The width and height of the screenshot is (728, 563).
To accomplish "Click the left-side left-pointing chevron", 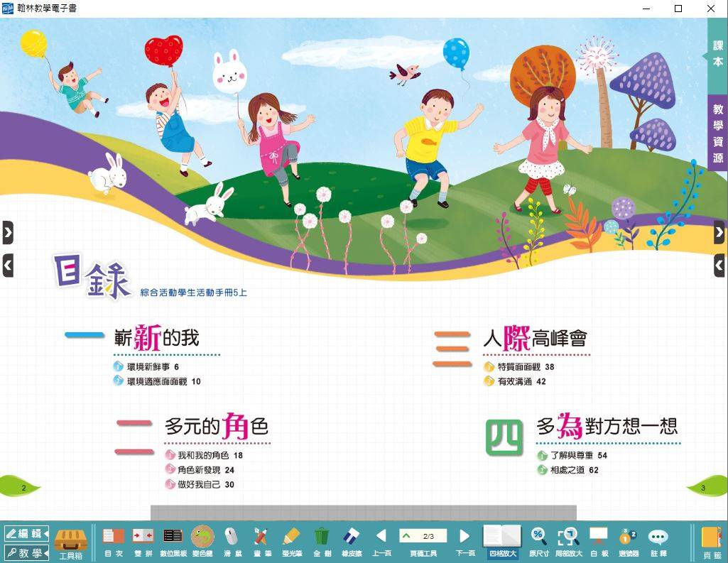I will click(x=8, y=266).
